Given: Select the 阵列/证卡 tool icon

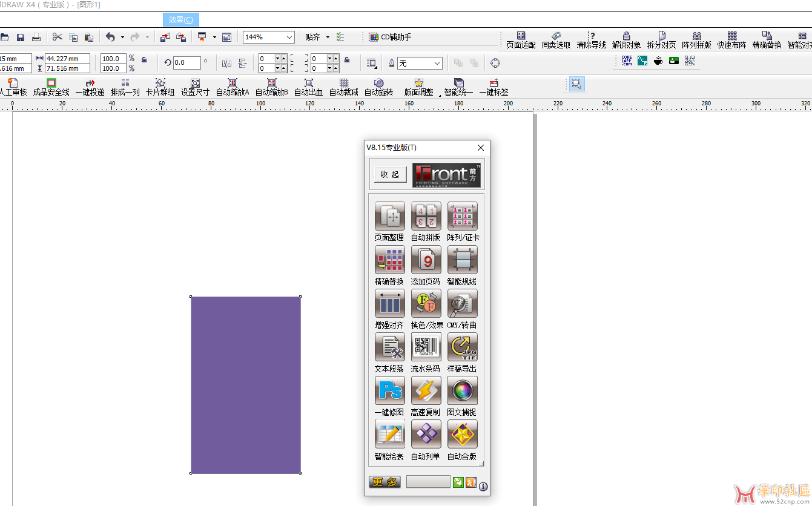Looking at the screenshot, I should point(463,216).
